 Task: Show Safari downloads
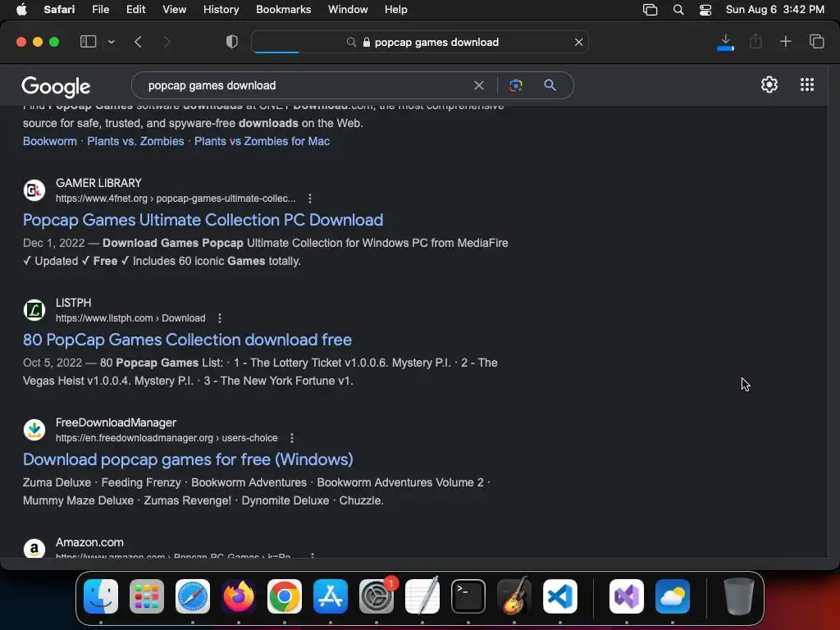725,42
